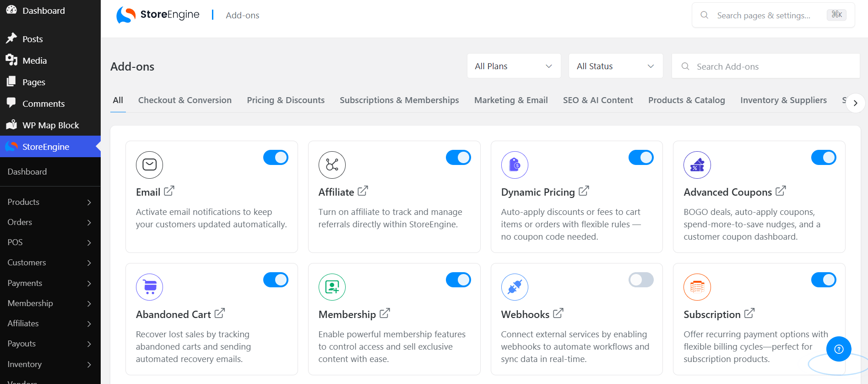Open the Marketing & Email tab
The image size is (868, 384).
point(511,100)
